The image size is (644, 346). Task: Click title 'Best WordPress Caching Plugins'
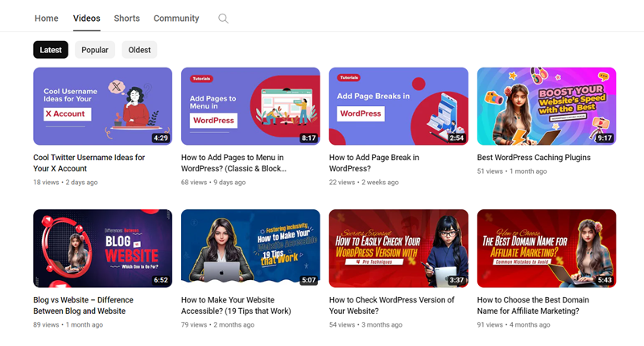click(534, 158)
